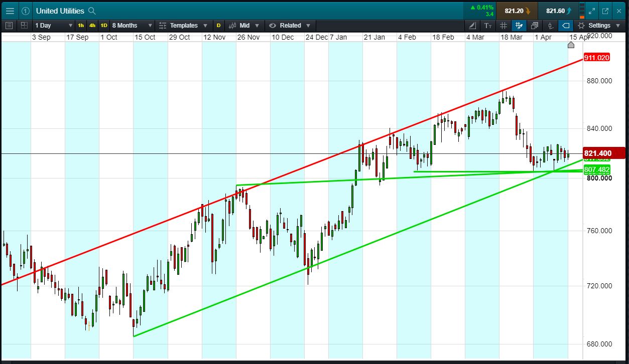
Task: Open the 1 Day interval dropdown
Action: point(53,25)
